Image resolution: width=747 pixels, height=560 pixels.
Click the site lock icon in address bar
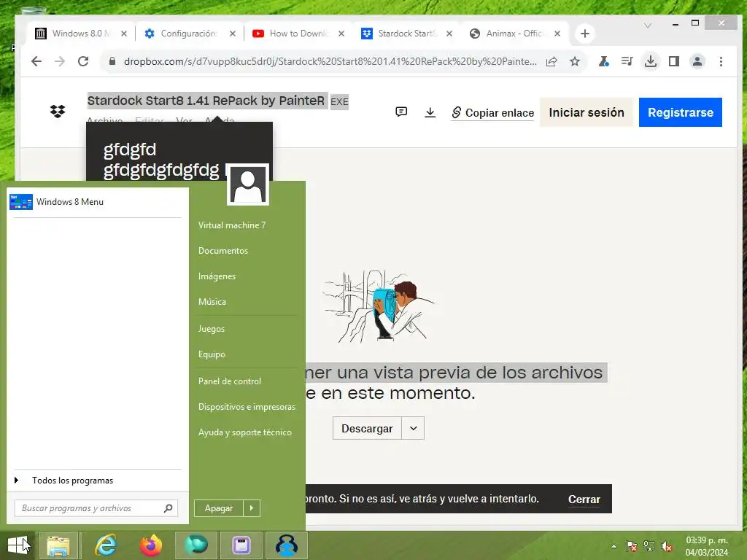pos(112,61)
